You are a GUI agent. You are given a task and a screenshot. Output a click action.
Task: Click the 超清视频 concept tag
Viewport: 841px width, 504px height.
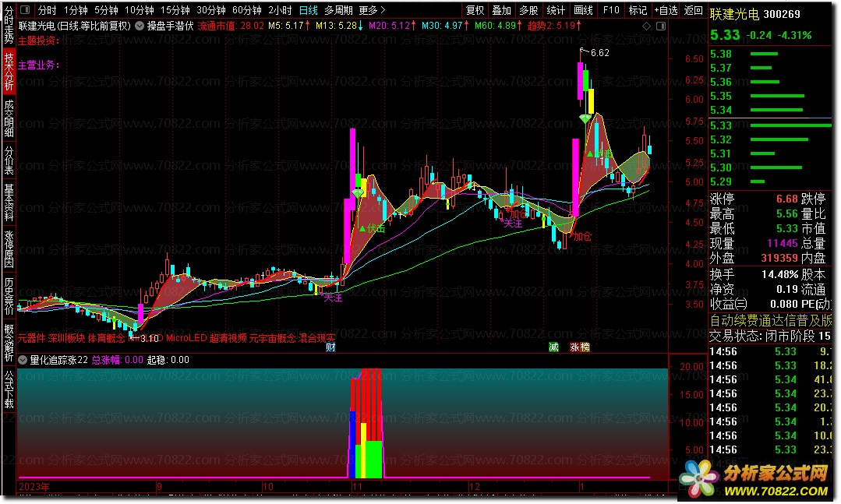pyautogui.click(x=228, y=338)
